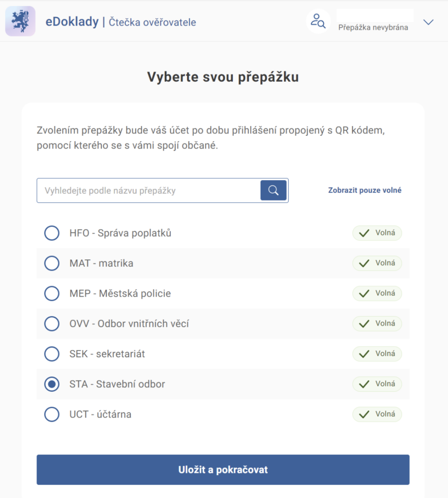Click the magnifier search button
The image size is (448, 498).
(x=273, y=190)
